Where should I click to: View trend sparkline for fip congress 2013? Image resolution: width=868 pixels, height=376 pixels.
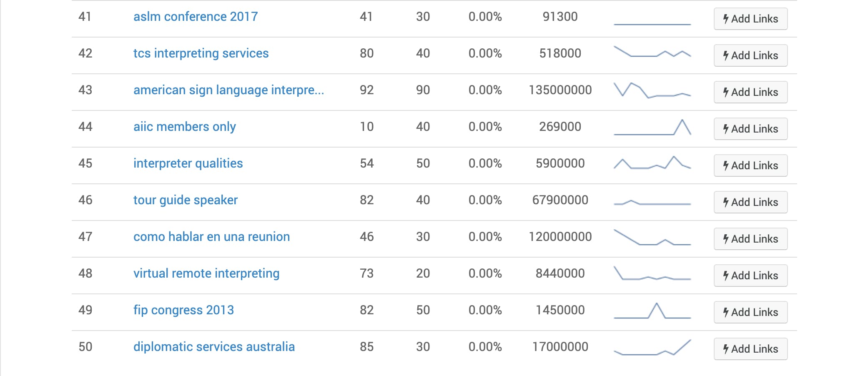[x=652, y=311]
